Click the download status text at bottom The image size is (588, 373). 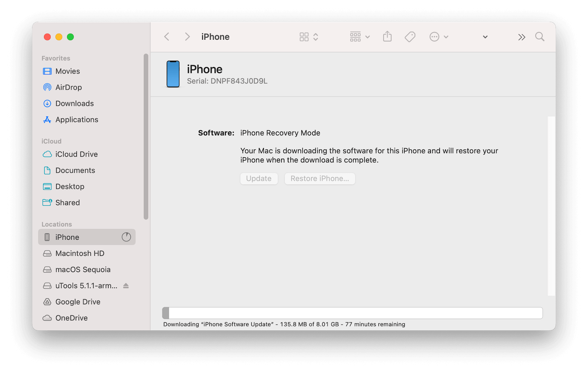[x=284, y=324]
